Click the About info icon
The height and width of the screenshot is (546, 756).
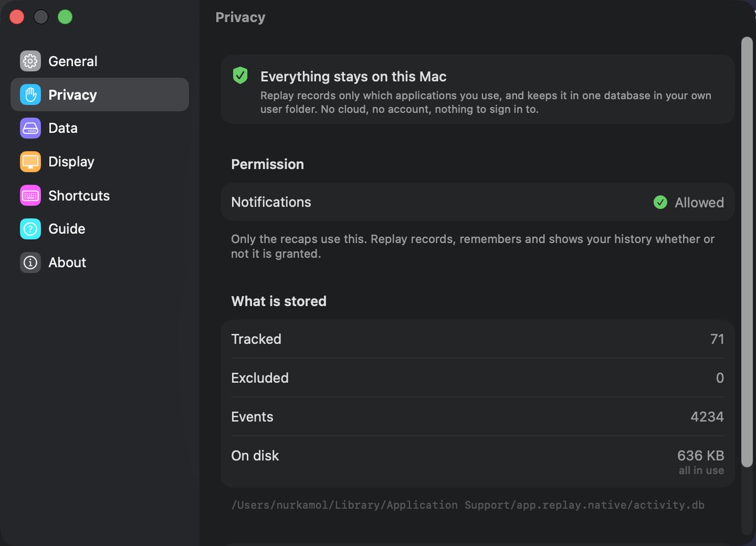coord(30,263)
